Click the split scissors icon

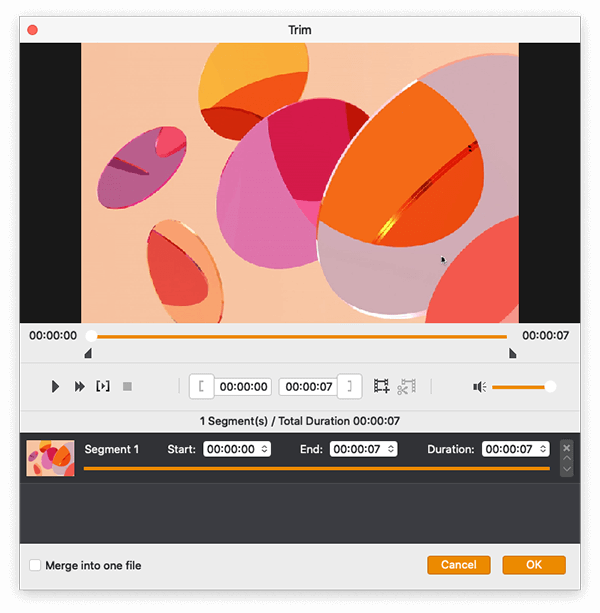pos(406,386)
